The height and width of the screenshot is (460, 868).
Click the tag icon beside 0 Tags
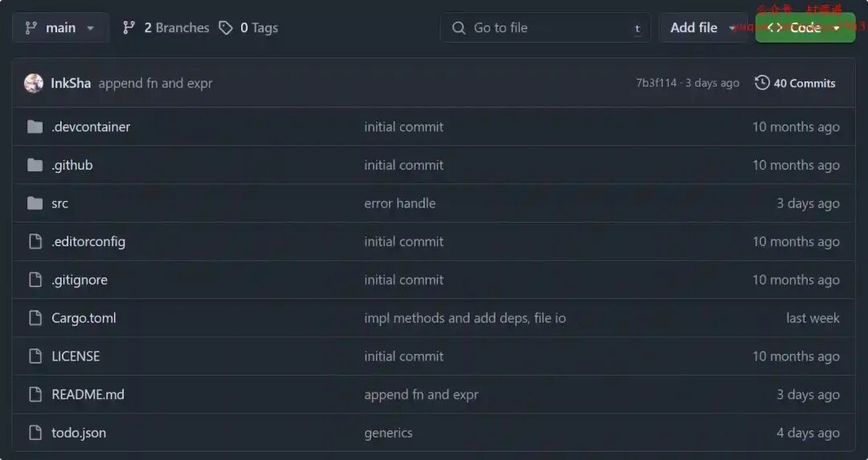pos(226,28)
